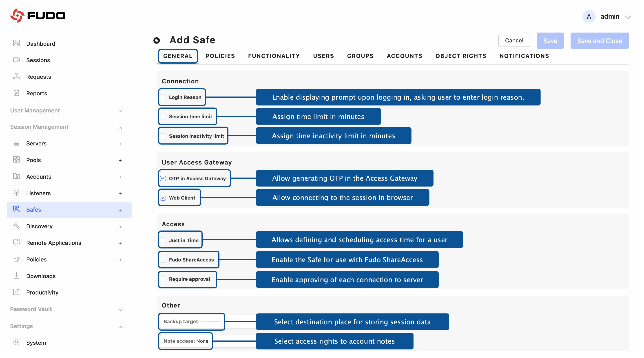
Task: Enable the Login Reason checkbox
Action: [x=163, y=97]
